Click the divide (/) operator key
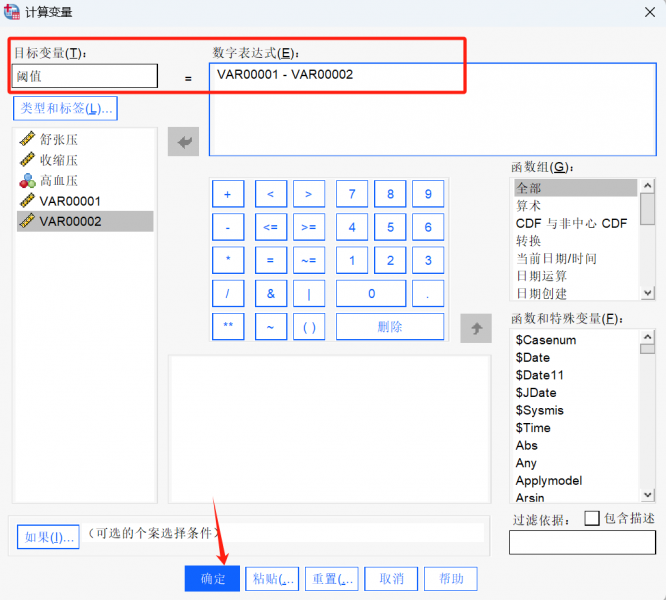The image size is (666, 600). point(228,293)
